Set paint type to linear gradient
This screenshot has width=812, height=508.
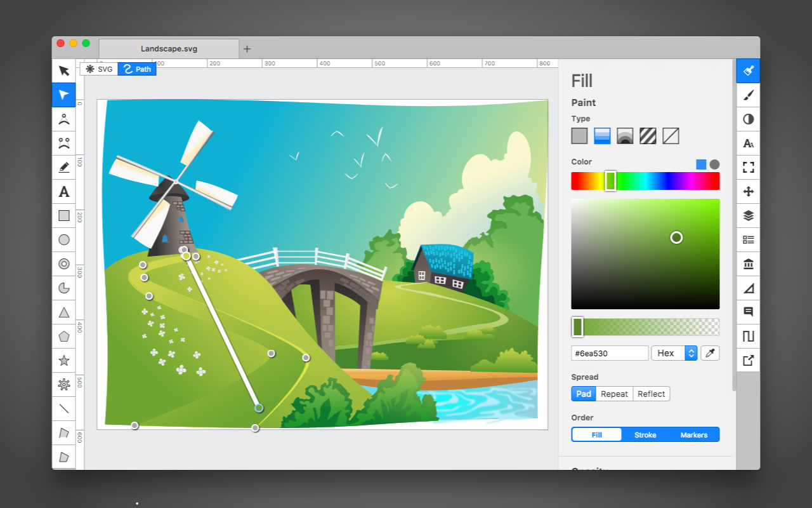click(x=602, y=136)
